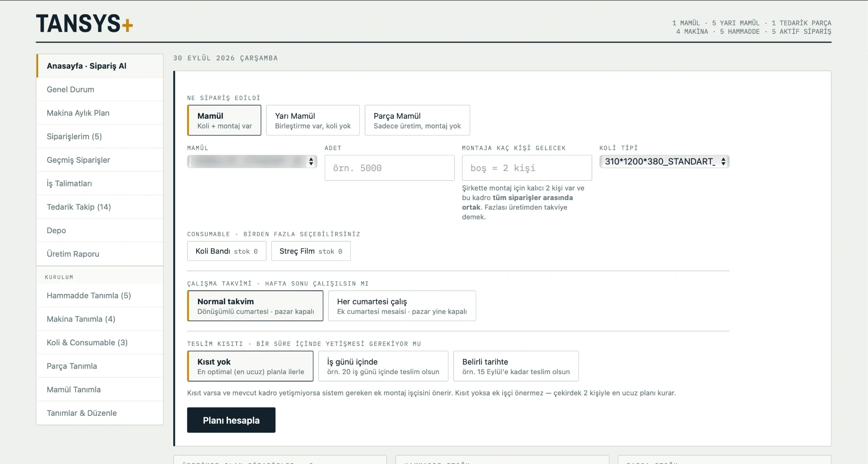Open Makina Tanımla (4)
This screenshot has width=868, height=464.
[100, 319]
